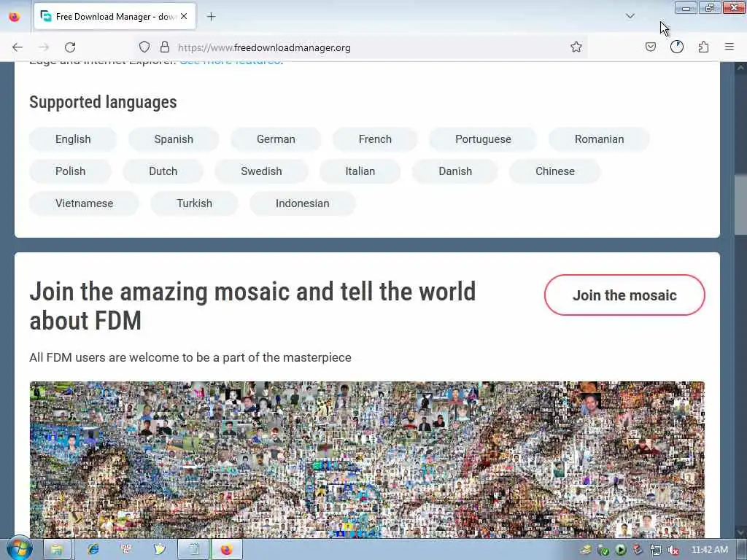Open the network tray icon
Viewport: 747px width, 560px height.
656,550
